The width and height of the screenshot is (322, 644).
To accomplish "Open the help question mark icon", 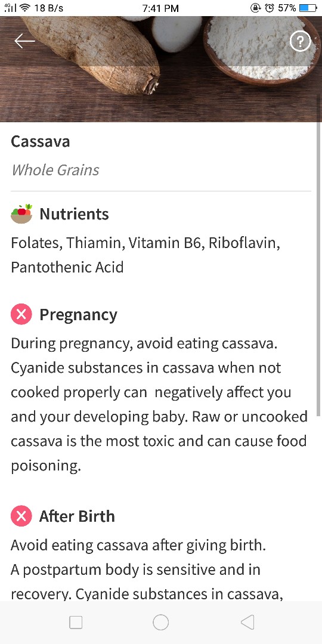I will point(300,41).
